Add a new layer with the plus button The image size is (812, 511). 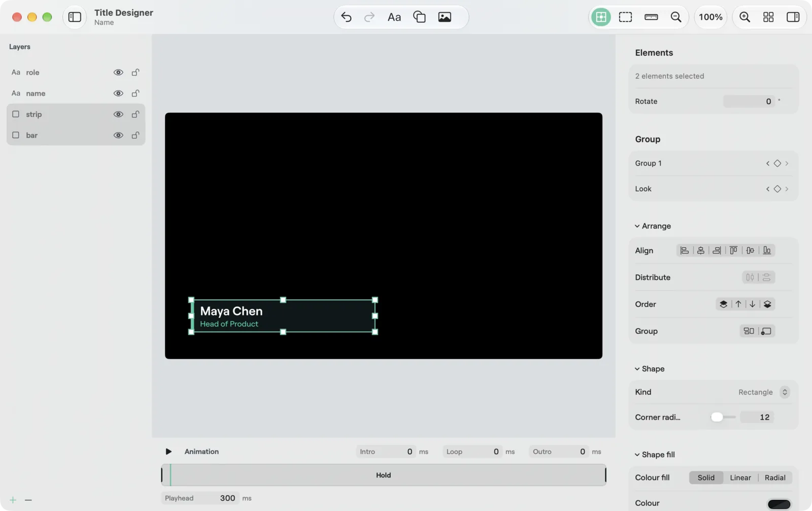(x=13, y=500)
